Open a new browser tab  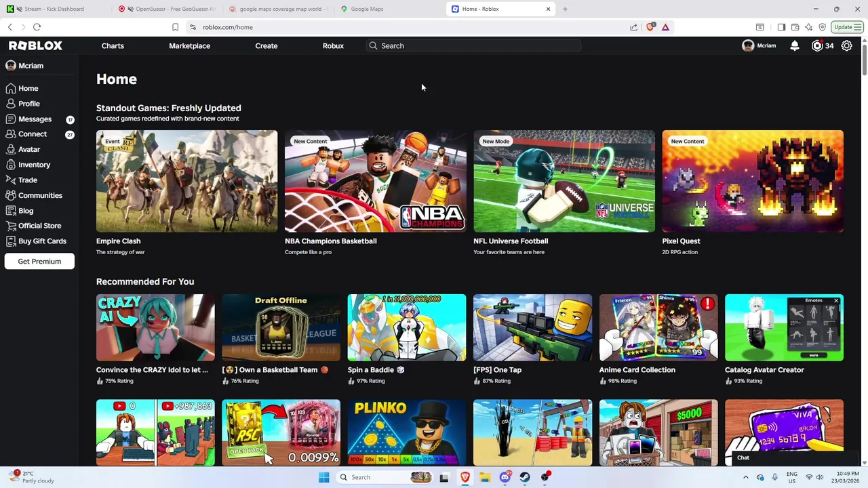[x=565, y=9]
